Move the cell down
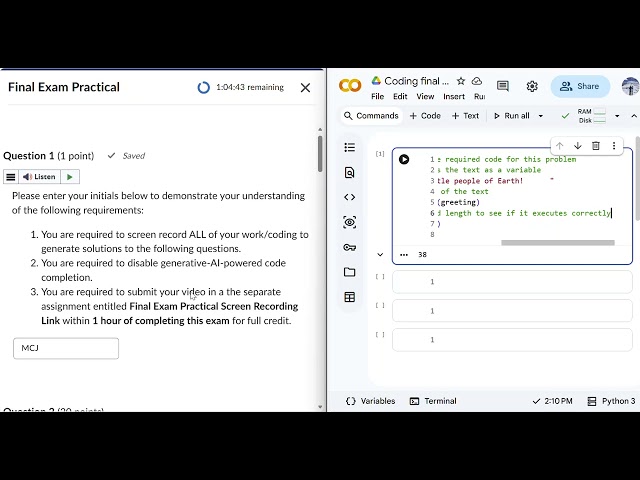Screen dimensions: 640x480 point(578,146)
